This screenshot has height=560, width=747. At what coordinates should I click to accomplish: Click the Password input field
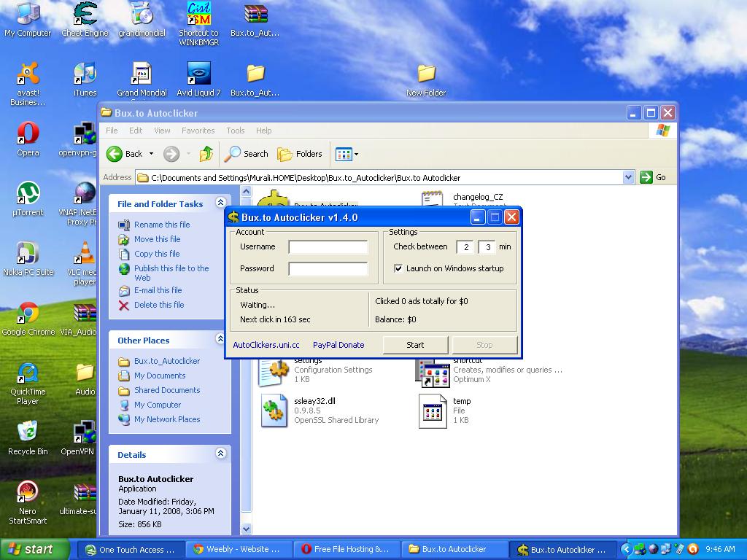[328, 268]
